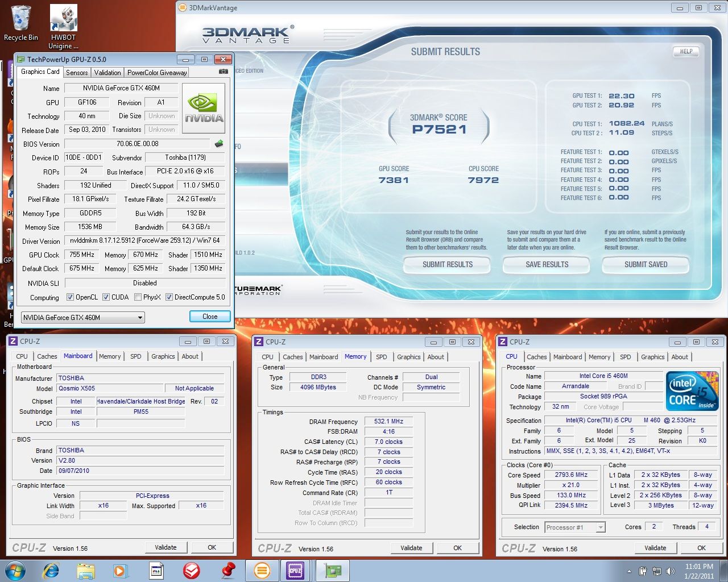Open Graphics tab in CPU-Z Memory window
728x582 pixels.
(409, 357)
